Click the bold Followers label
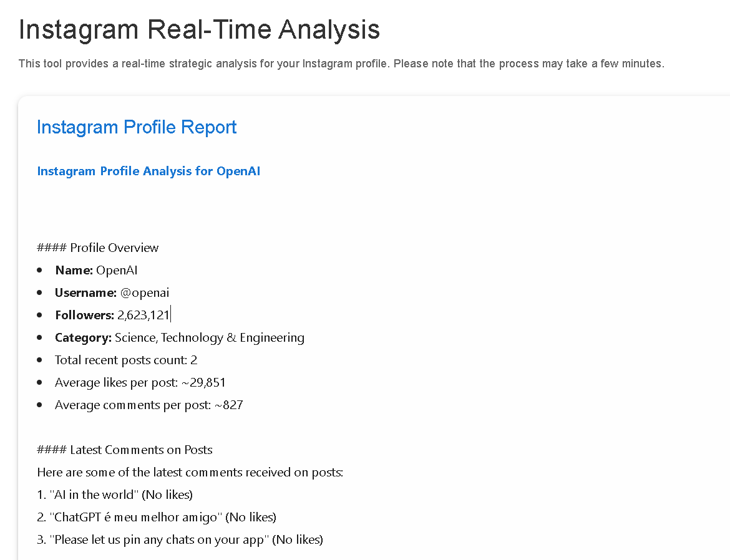This screenshot has width=730, height=560. point(84,315)
